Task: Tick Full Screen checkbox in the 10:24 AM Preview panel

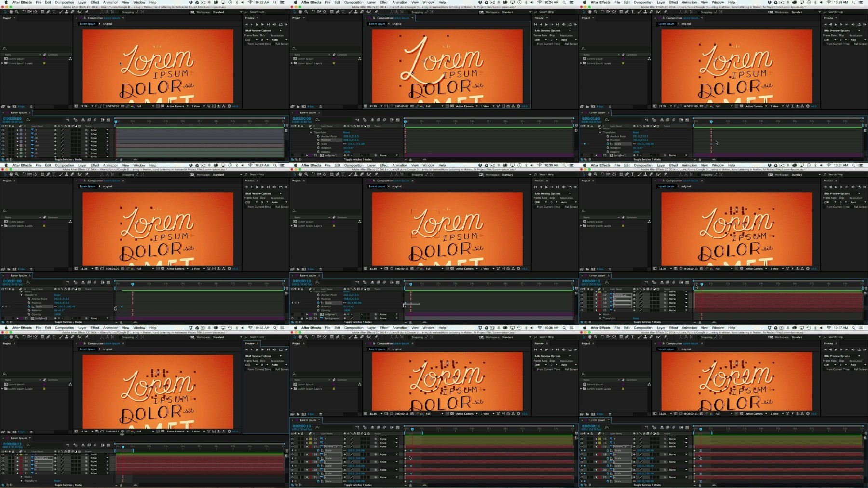Action: tap(563, 44)
